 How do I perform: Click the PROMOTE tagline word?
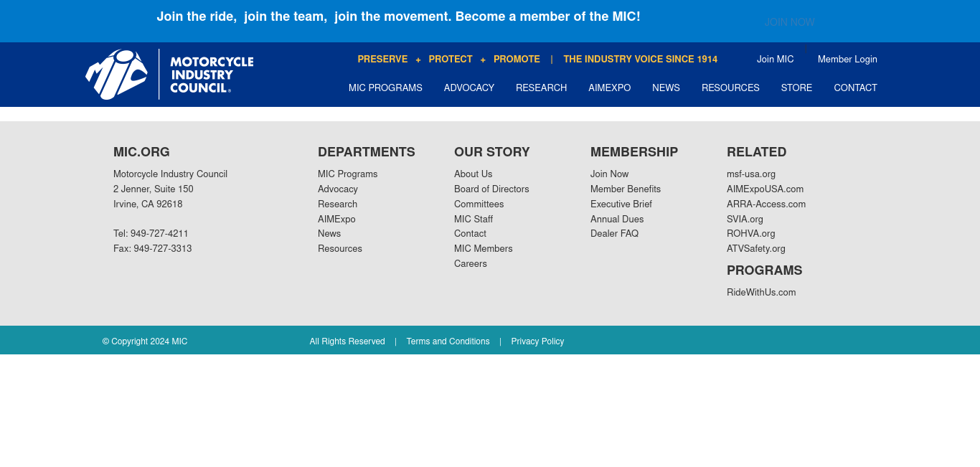(x=517, y=60)
